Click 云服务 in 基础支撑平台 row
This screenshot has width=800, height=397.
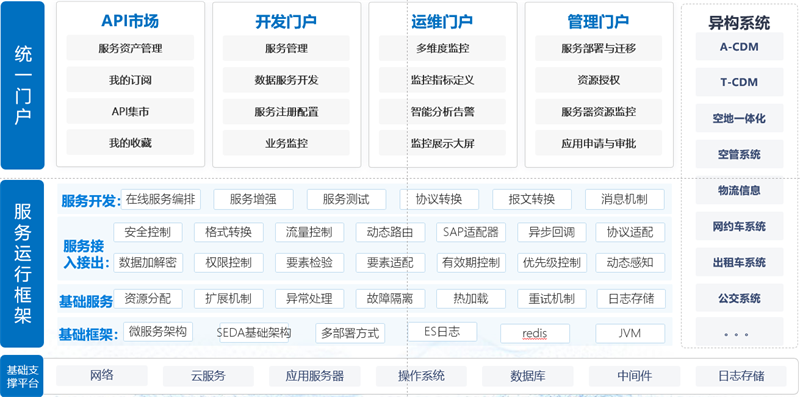209,376
